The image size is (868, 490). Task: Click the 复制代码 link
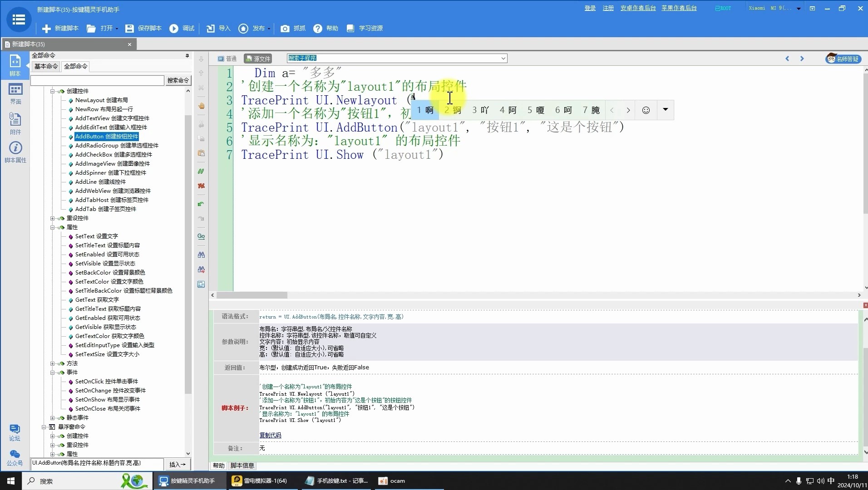[270, 435]
